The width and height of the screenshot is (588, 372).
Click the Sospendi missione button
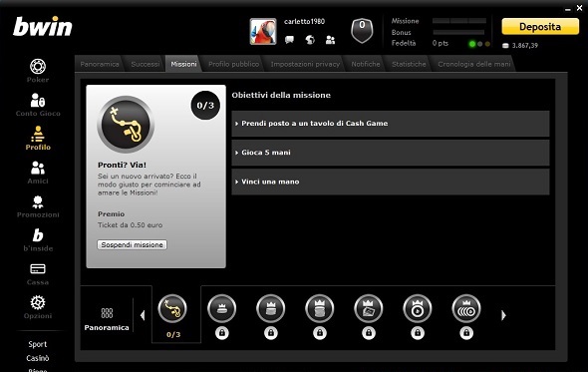tap(132, 244)
